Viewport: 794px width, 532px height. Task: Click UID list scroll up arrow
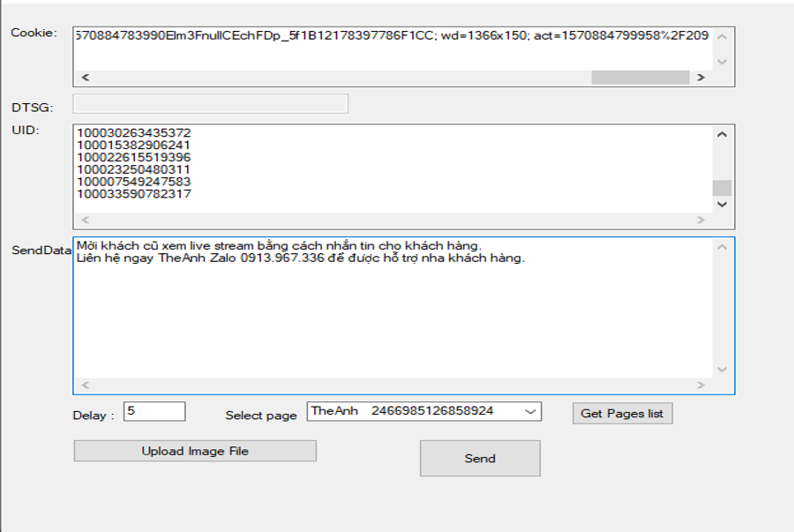coord(723,135)
